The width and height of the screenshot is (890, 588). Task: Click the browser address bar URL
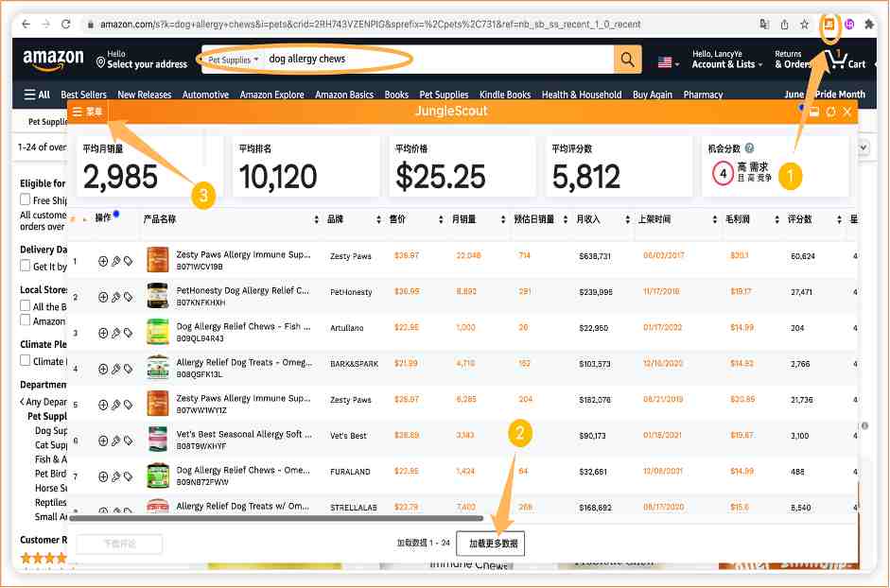pos(370,25)
